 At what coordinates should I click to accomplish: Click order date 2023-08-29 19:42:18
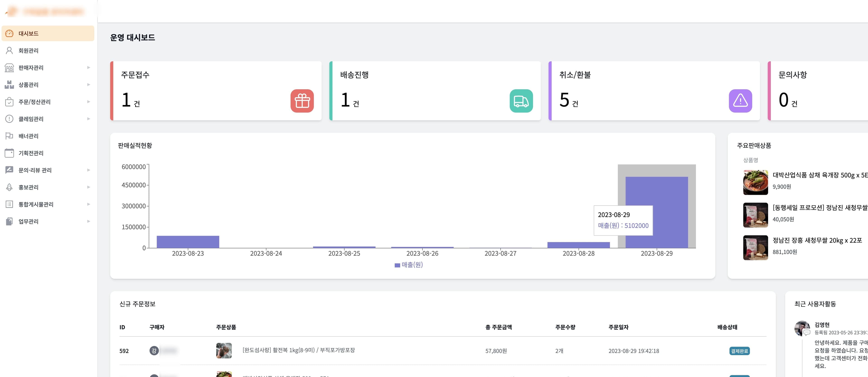(x=634, y=351)
